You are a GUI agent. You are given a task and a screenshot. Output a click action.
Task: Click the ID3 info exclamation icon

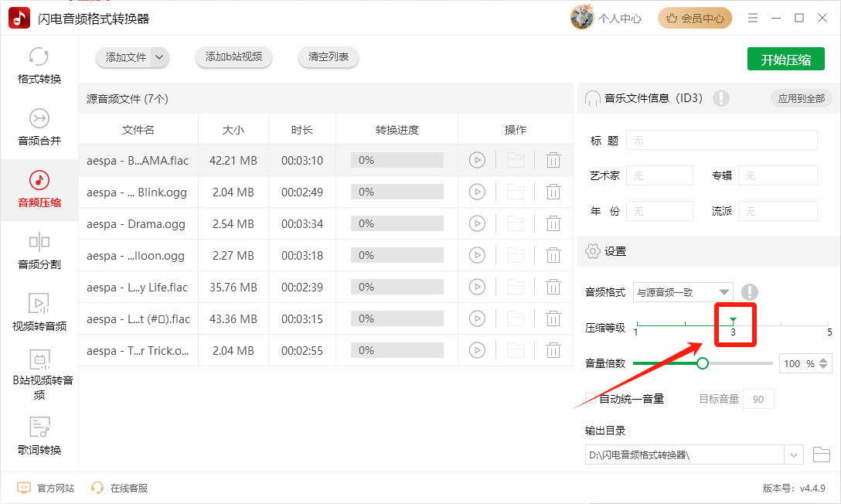point(721,98)
